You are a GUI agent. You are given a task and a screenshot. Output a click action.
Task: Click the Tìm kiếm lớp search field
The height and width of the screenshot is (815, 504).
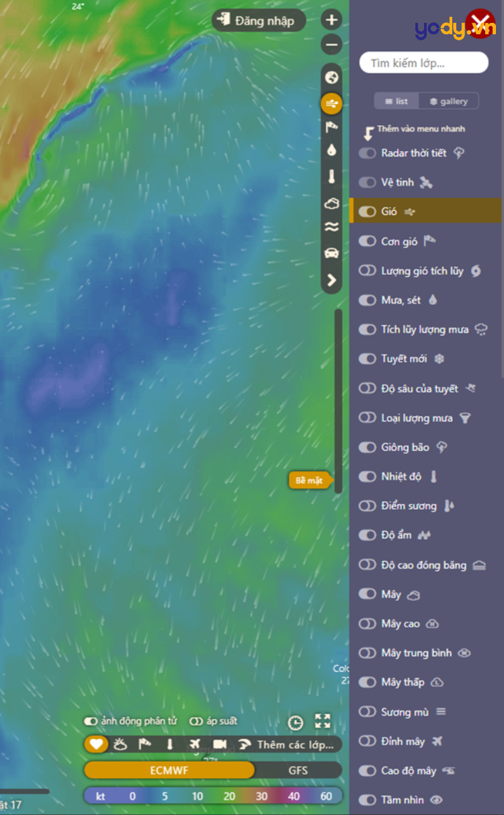click(424, 62)
